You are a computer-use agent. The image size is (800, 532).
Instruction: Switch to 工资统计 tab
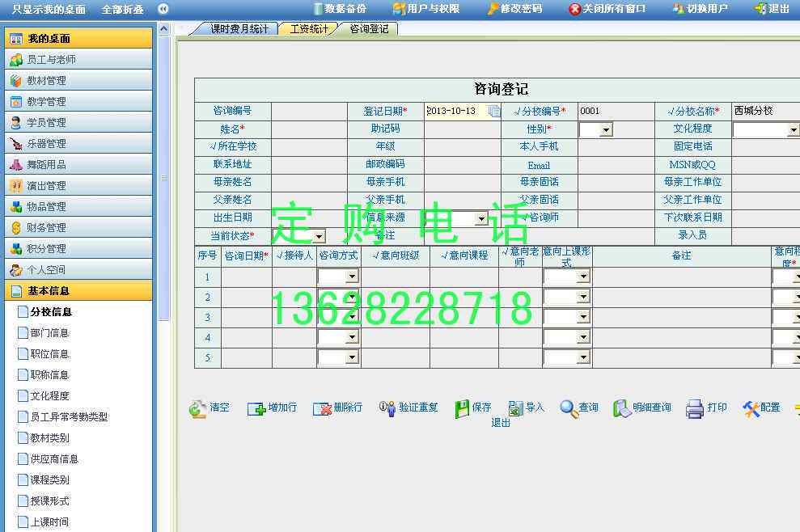pyautogui.click(x=309, y=29)
